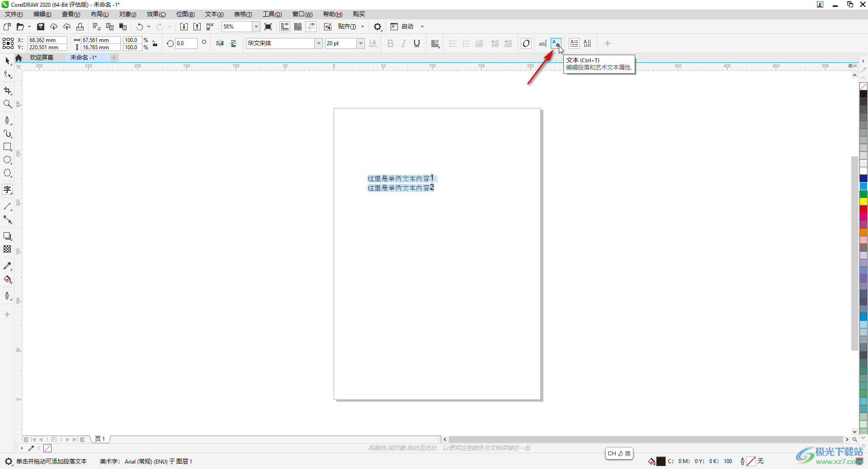
Task: Select the Artistic Media tool
Action: (x=7, y=134)
